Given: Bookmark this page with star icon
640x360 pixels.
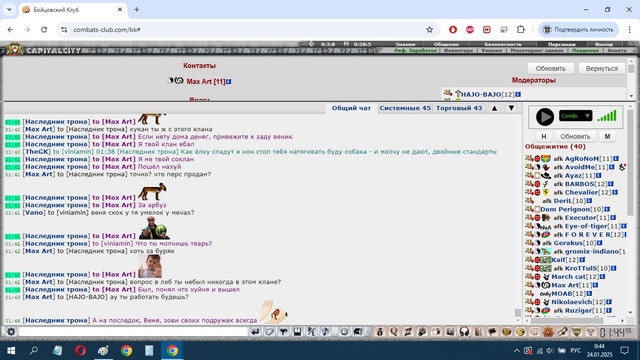Looking at the screenshot, I should tap(429, 30).
